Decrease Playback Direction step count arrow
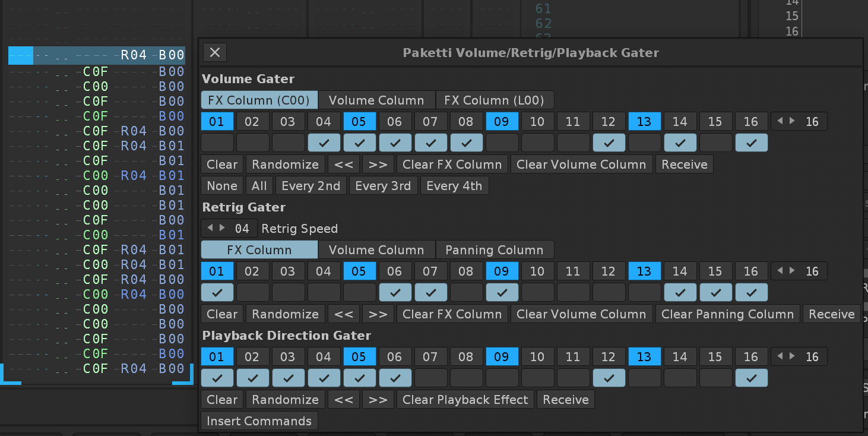 [780, 356]
